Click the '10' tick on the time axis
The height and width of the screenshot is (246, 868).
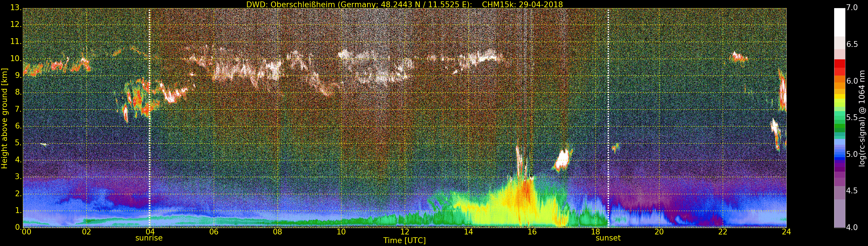(x=341, y=232)
